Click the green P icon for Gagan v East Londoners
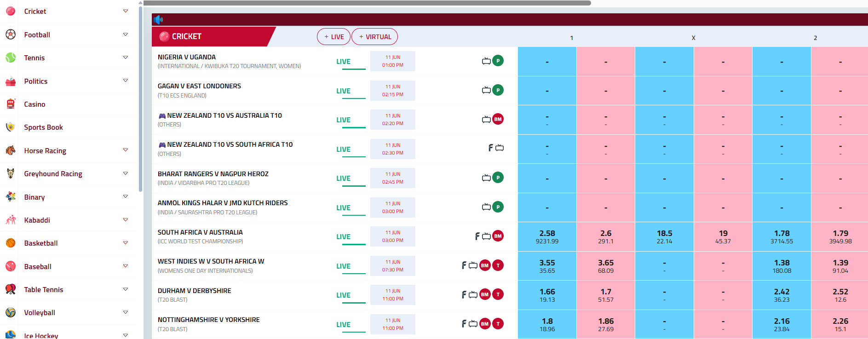 tap(498, 90)
